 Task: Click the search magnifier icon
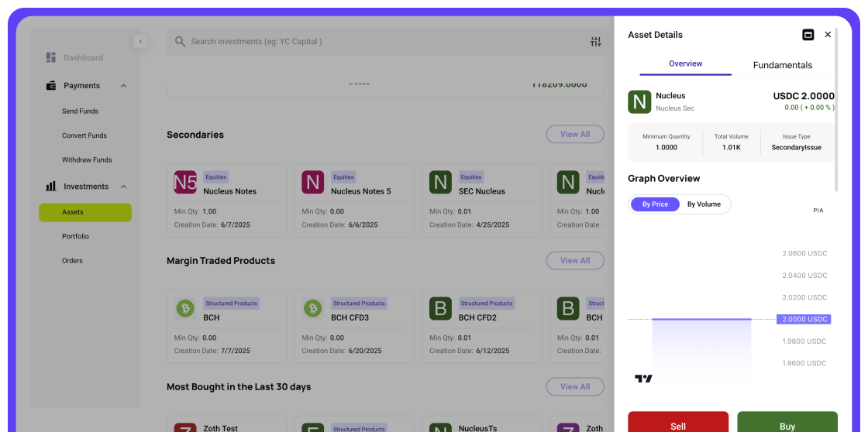tap(180, 42)
